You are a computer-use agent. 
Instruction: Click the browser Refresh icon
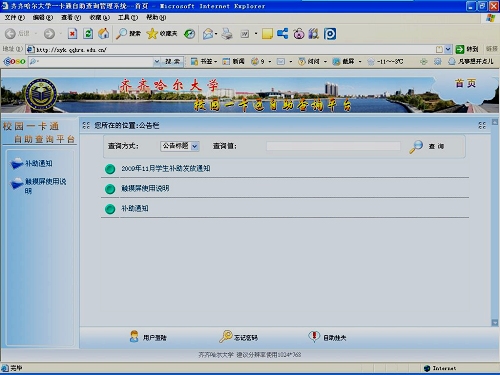coord(88,33)
